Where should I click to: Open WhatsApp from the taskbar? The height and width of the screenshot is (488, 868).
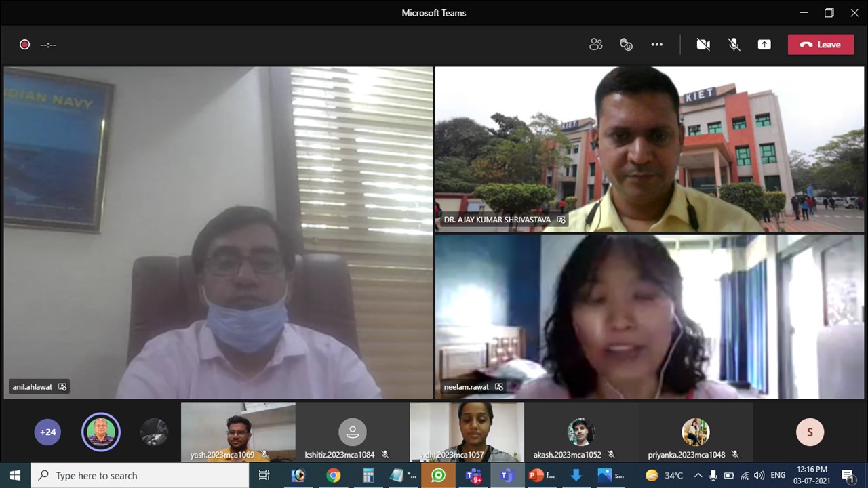[439, 475]
